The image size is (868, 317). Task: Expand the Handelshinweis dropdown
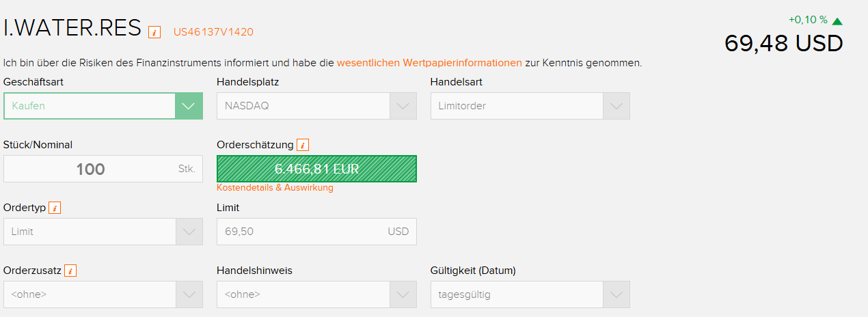pos(403,294)
